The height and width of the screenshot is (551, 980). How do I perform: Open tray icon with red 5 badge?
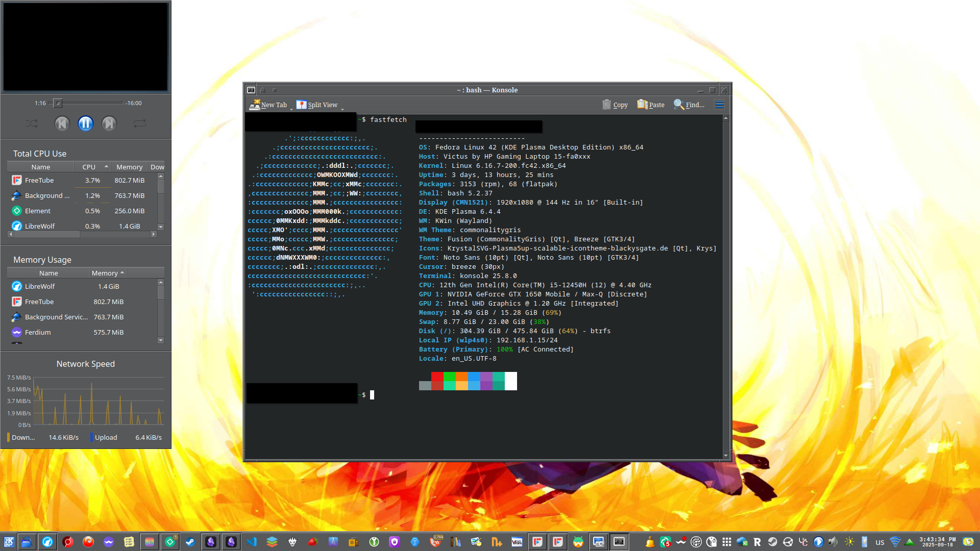[665, 542]
